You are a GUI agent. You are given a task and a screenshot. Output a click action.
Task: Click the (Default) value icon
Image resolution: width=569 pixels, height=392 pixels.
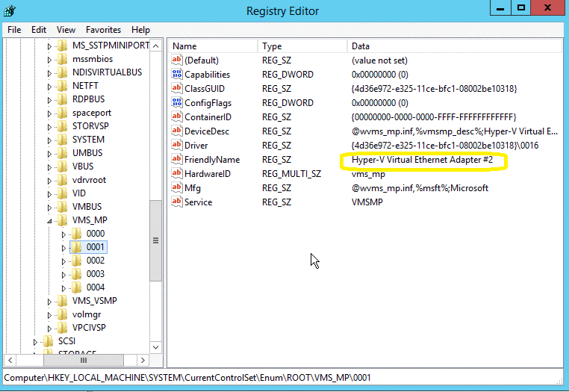(177, 60)
